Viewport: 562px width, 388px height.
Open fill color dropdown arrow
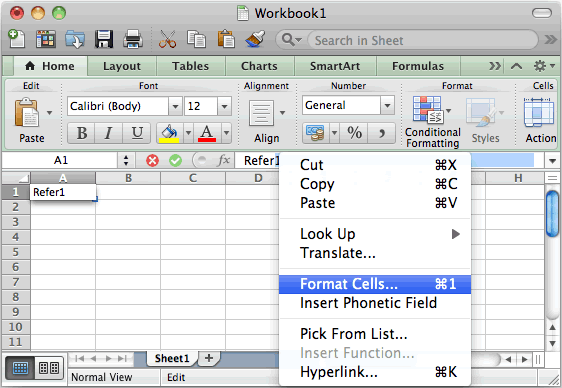pyautogui.click(x=189, y=133)
